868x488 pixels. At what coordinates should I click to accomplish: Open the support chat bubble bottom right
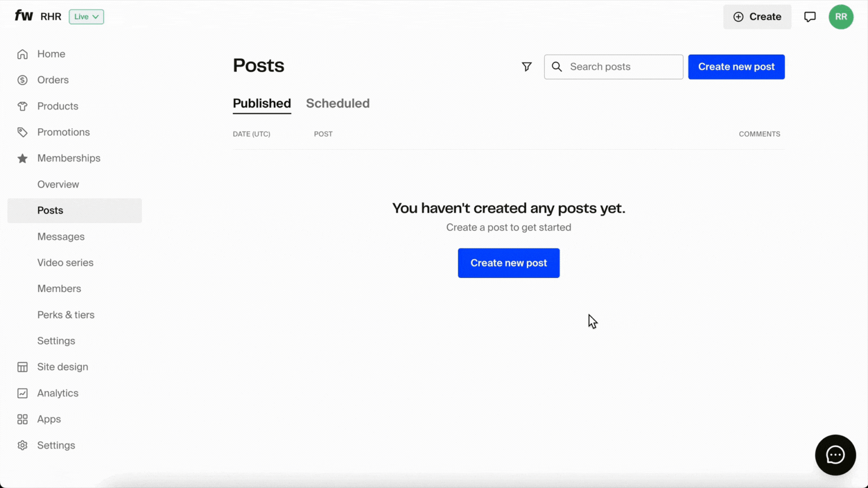[x=835, y=455]
